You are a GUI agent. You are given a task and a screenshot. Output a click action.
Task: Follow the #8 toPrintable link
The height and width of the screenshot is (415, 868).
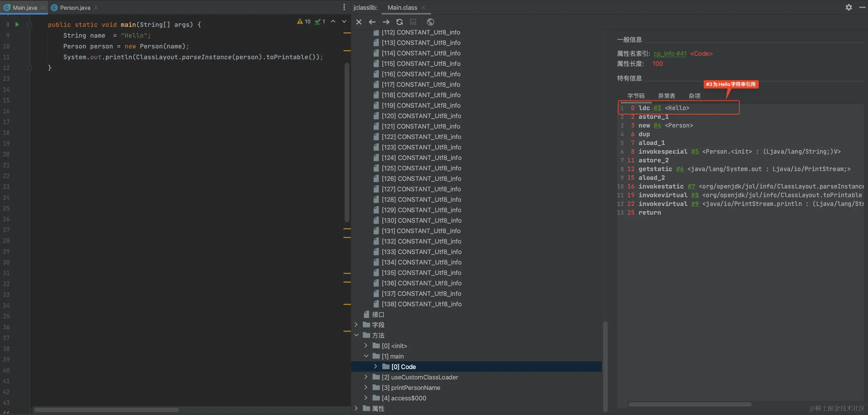[x=695, y=195]
